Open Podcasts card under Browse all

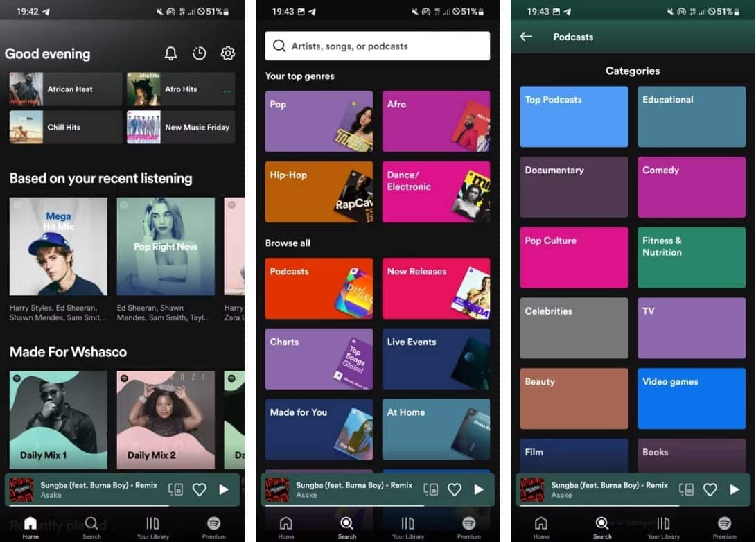[319, 288]
